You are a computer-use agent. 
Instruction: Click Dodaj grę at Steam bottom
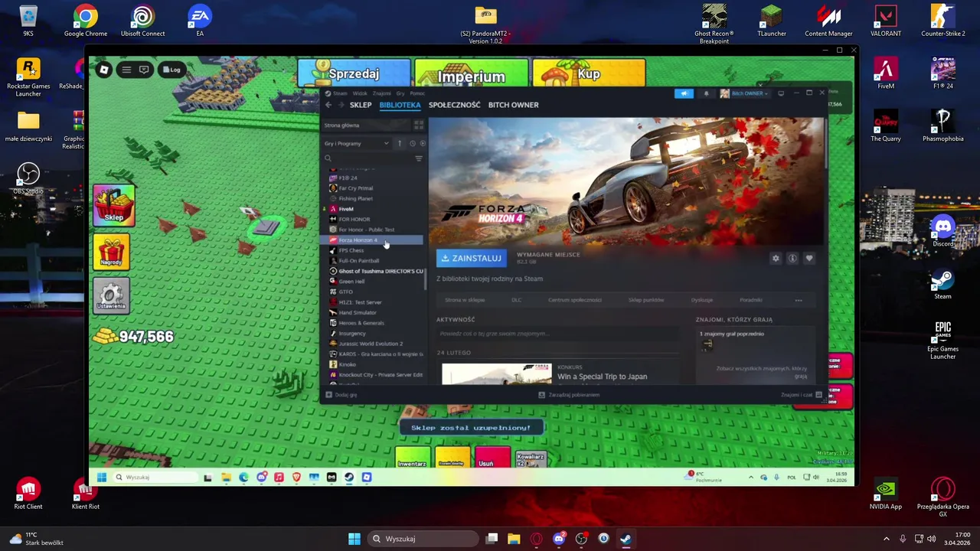coord(341,395)
